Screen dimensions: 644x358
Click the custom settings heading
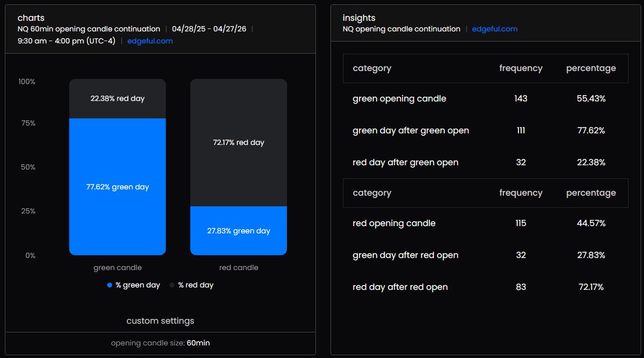coord(160,321)
